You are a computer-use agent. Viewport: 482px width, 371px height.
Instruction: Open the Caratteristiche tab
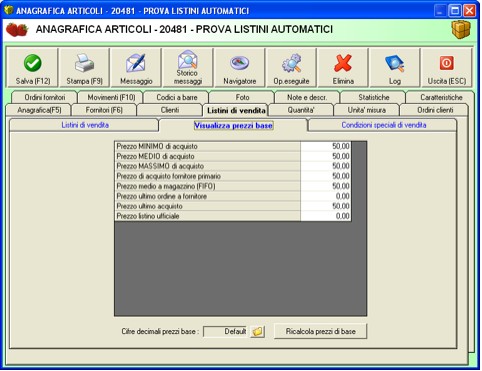(441, 97)
